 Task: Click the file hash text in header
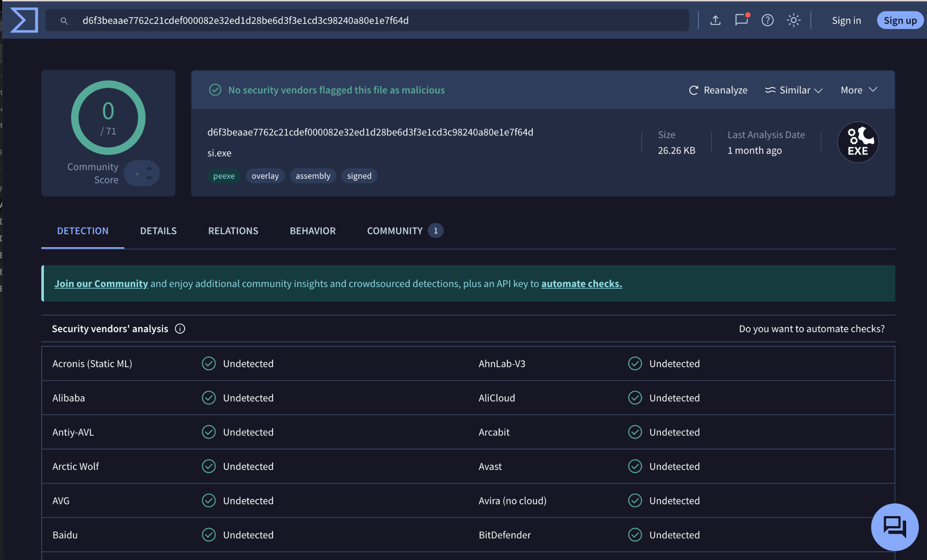pyautogui.click(x=370, y=132)
